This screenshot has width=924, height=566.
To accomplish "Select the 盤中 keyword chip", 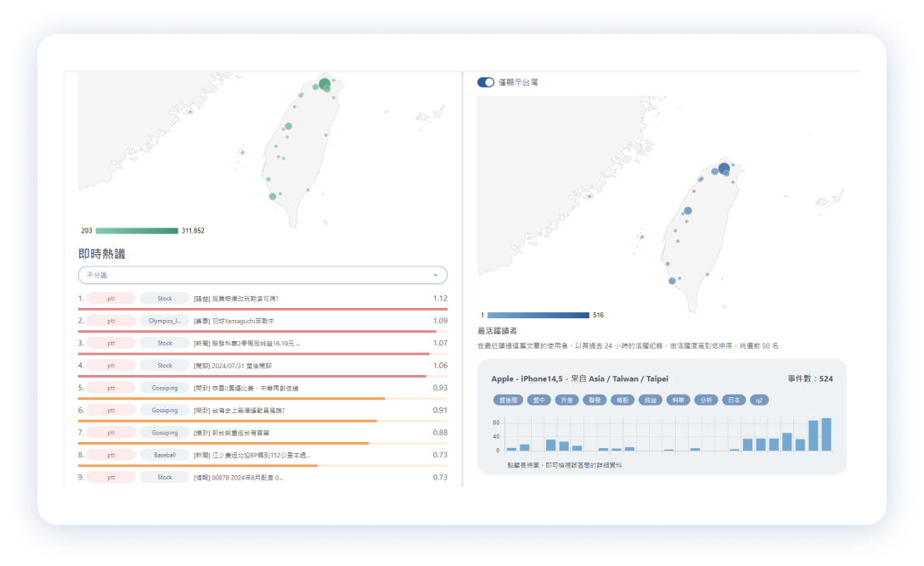I will (538, 401).
